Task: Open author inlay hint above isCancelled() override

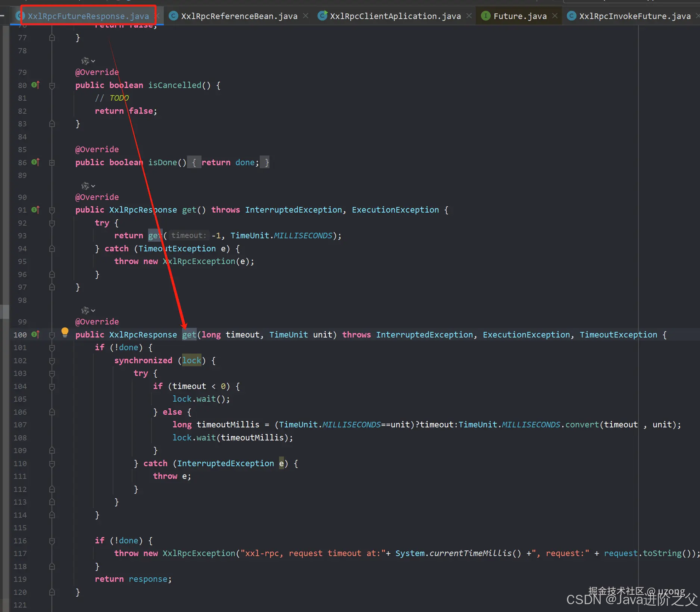Action: coord(88,61)
